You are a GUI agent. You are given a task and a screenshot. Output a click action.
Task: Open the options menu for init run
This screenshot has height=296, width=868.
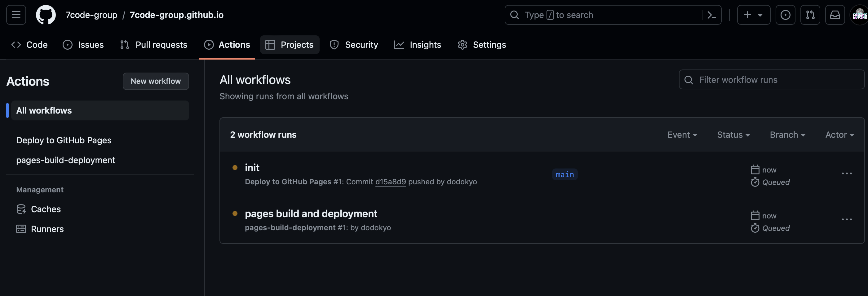tap(847, 174)
